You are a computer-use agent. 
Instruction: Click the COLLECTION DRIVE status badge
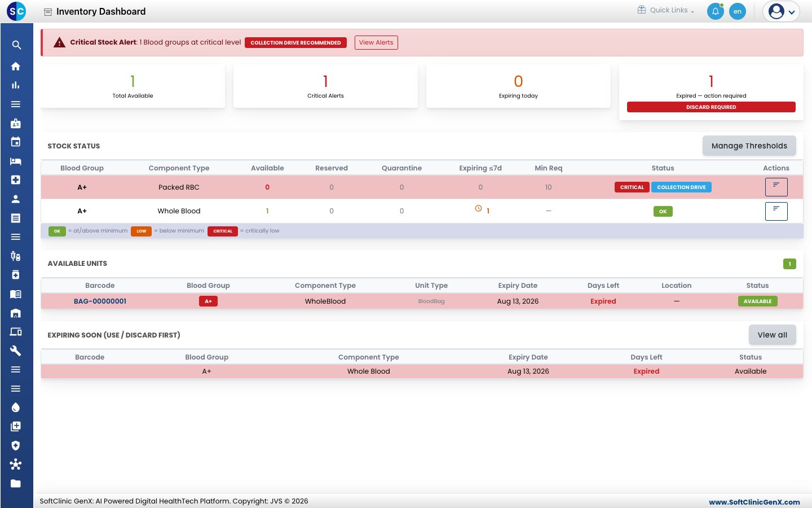[681, 187]
